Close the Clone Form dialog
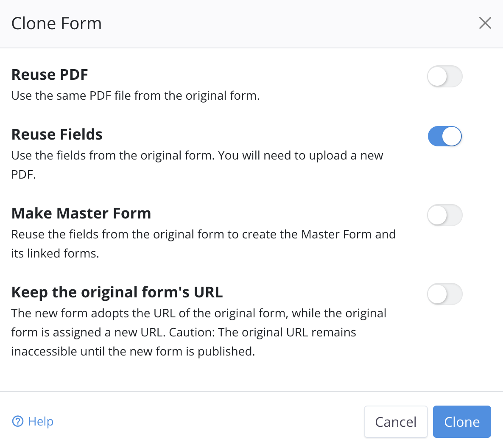This screenshot has width=503, height=448. point(485,23)
